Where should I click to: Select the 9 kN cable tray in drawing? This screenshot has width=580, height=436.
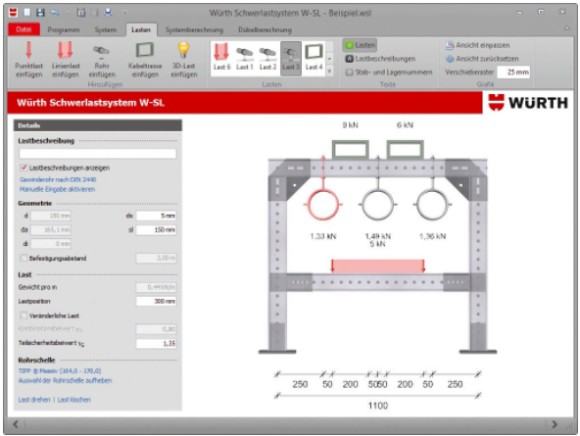point(350,149)
